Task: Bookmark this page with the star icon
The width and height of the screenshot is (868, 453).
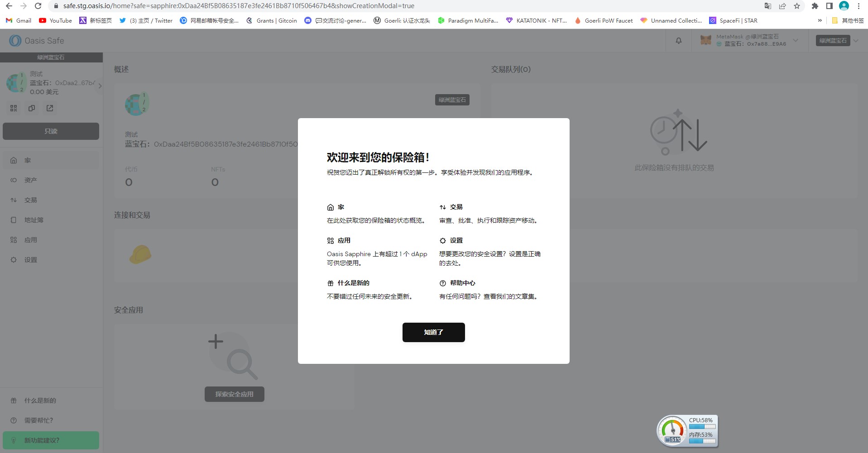Action: click(797, 6)
